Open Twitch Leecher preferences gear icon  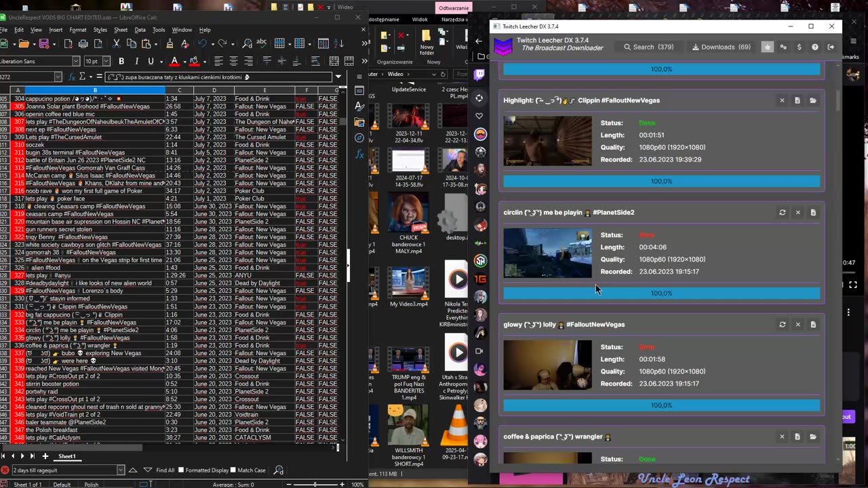[x=783, y=47]
